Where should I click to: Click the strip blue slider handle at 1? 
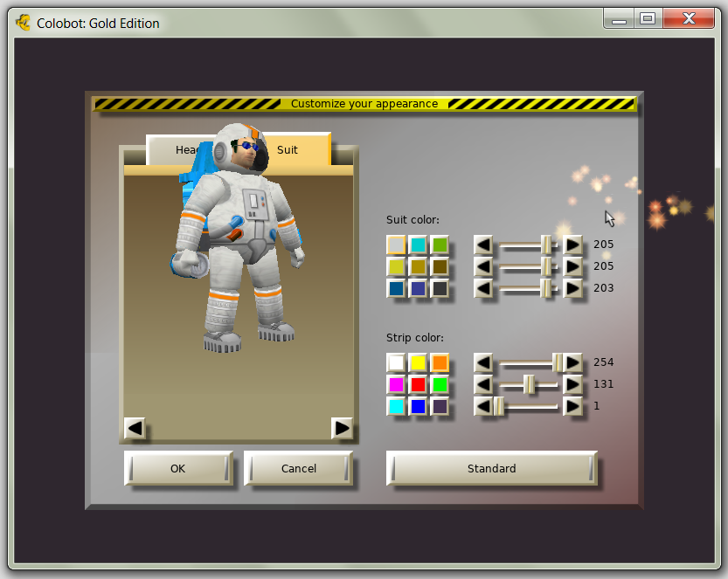pyautogui.click(x=499, y=406)
